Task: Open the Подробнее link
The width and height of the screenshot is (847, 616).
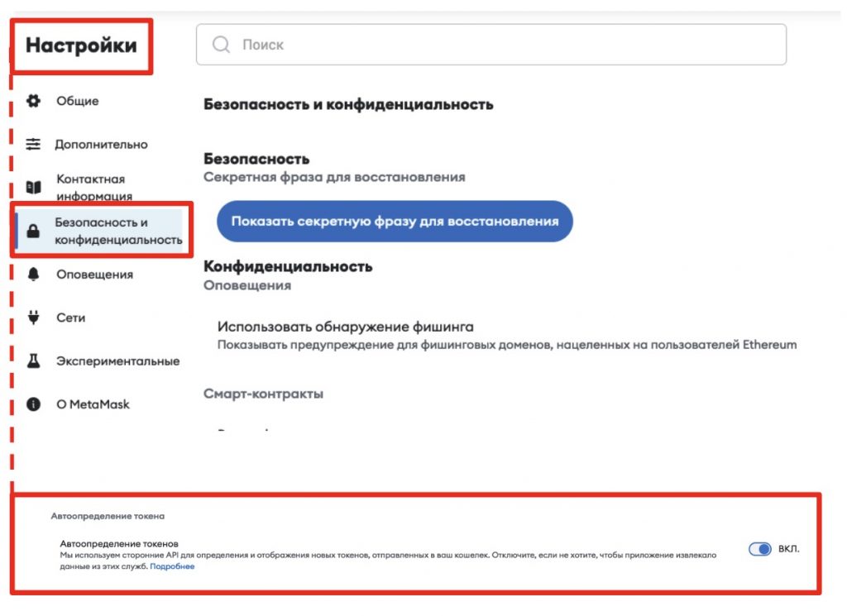Action: click(x=172, y=566)
